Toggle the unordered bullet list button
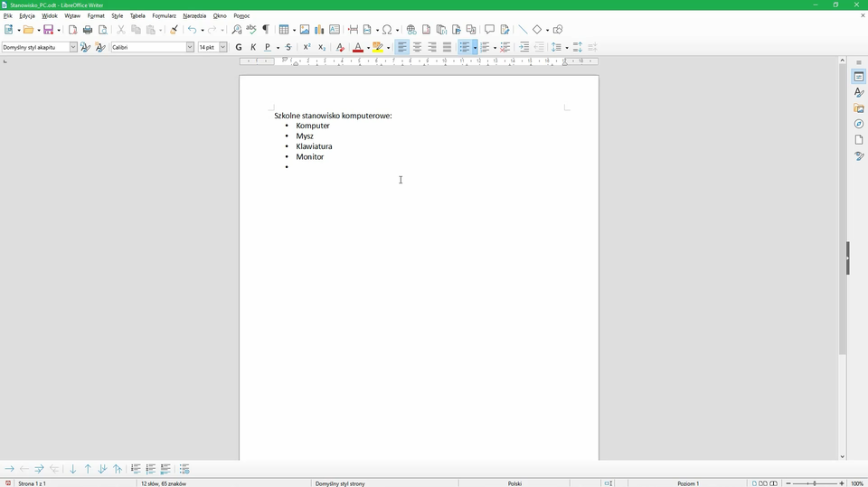This screenshot has width=868, height=487. (465, 47)
